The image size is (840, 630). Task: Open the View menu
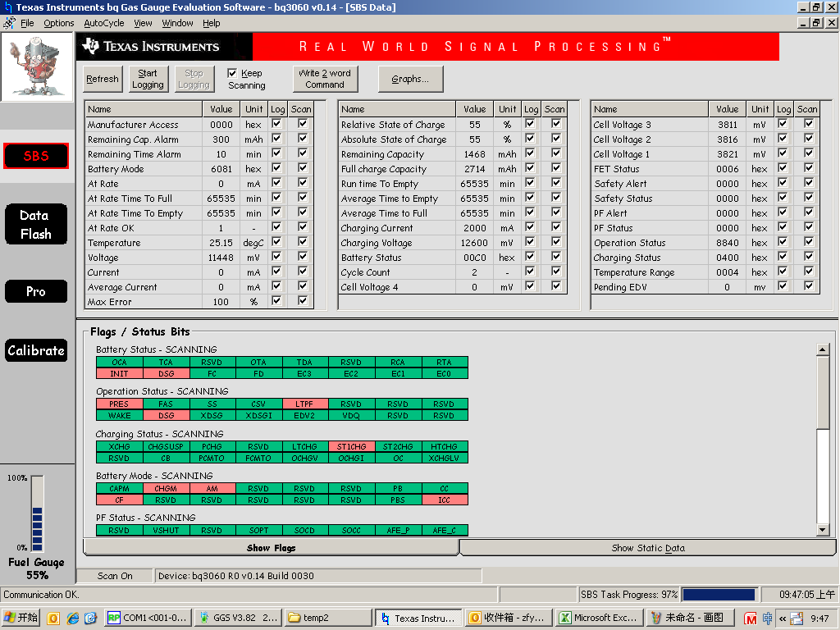(143, 23)
